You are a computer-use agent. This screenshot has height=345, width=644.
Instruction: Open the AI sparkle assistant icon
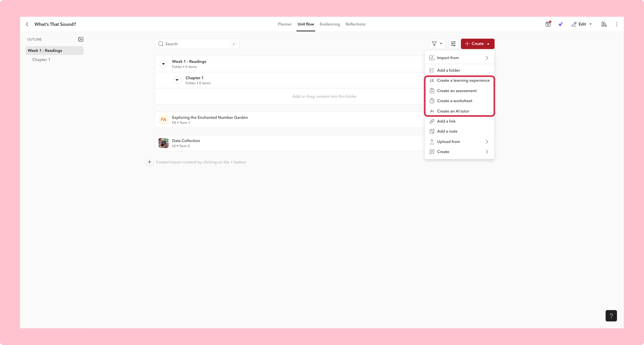pyautogui.click(x=560, y=24)
